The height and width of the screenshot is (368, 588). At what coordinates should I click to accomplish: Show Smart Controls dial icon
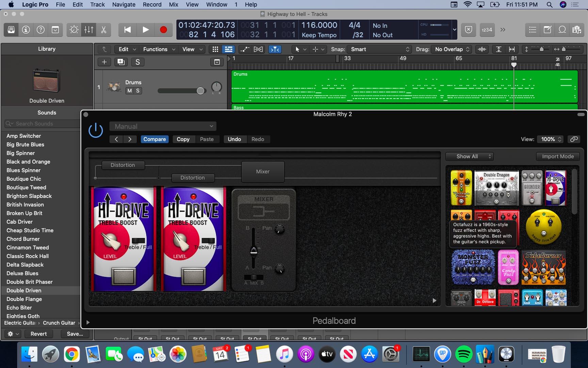[x=74, y=30]
